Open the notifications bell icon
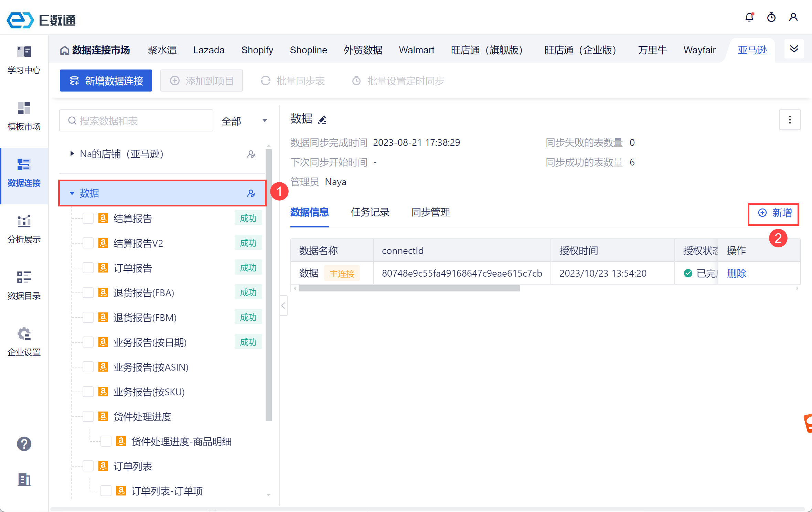 [x=749, y=17]
